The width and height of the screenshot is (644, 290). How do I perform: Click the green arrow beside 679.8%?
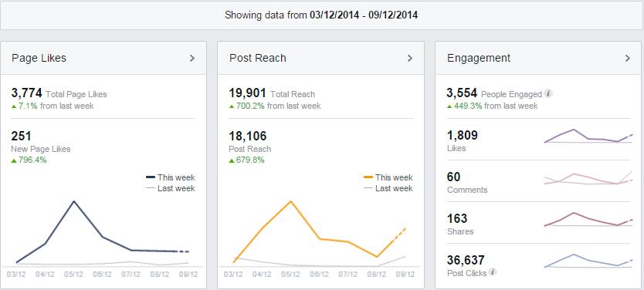click(x=232, y=160)
